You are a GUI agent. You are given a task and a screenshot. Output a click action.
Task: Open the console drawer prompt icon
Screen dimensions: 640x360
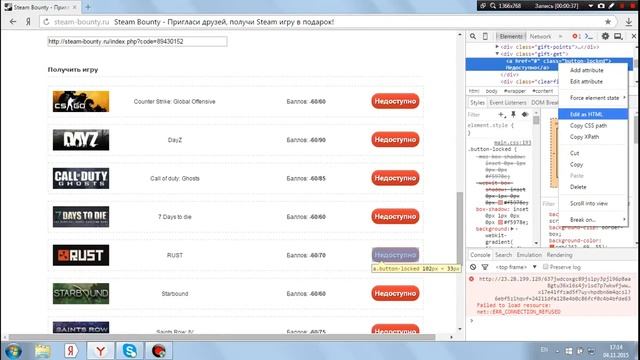click(589, 36)
